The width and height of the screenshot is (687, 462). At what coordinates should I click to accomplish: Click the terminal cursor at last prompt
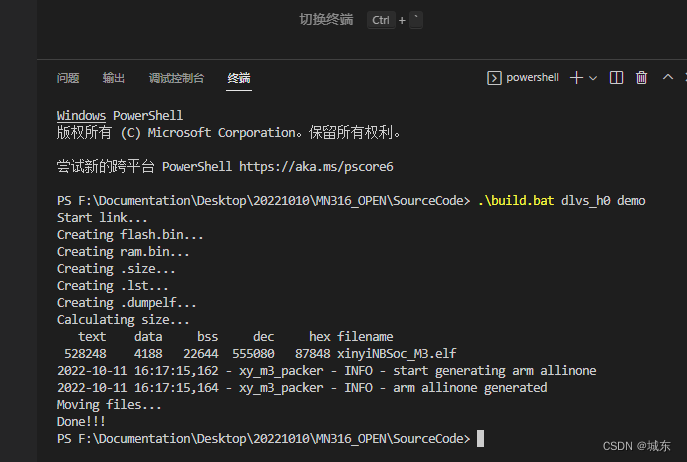(x=481, y=439)
